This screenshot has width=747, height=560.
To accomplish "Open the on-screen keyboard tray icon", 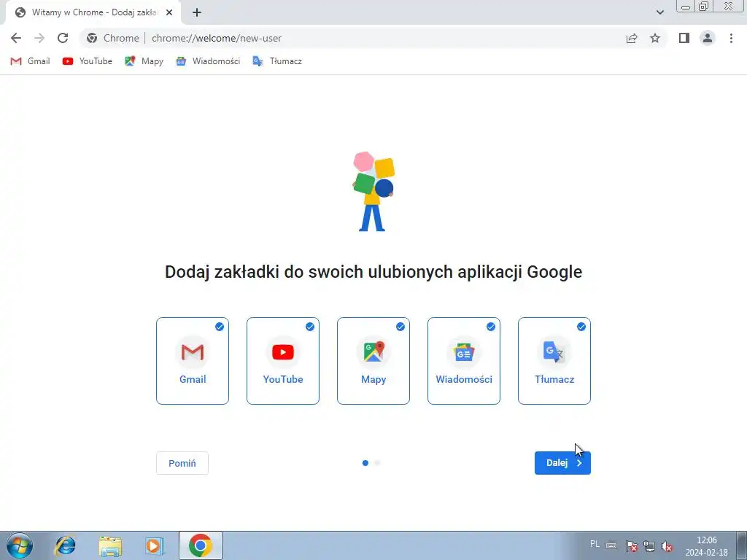I will coord(611,545).
